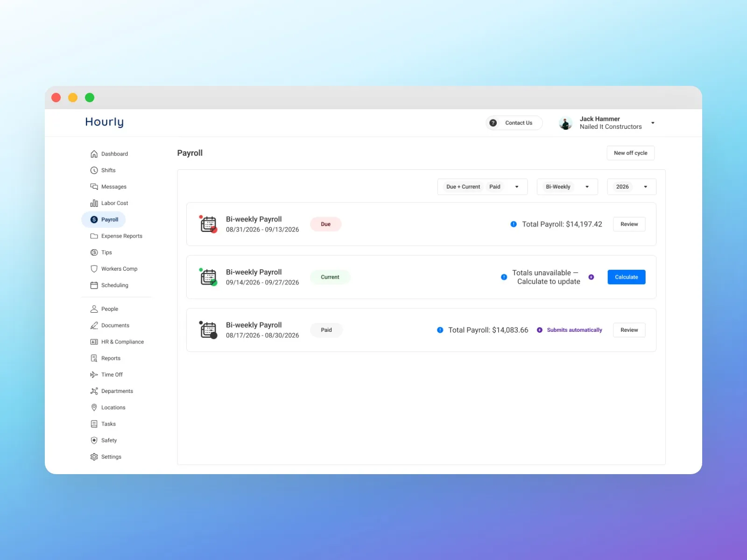Click the Shifts clock icon
Image resolution: width=747 pixels, height=560 pixels.
94,170
